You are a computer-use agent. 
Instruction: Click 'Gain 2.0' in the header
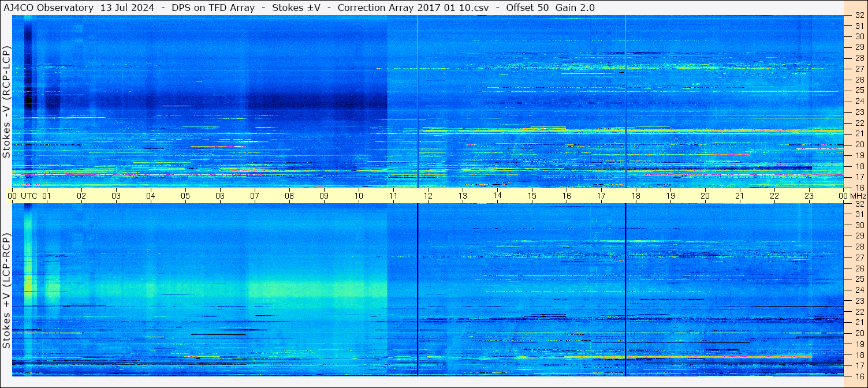click(x=575, y=8)
